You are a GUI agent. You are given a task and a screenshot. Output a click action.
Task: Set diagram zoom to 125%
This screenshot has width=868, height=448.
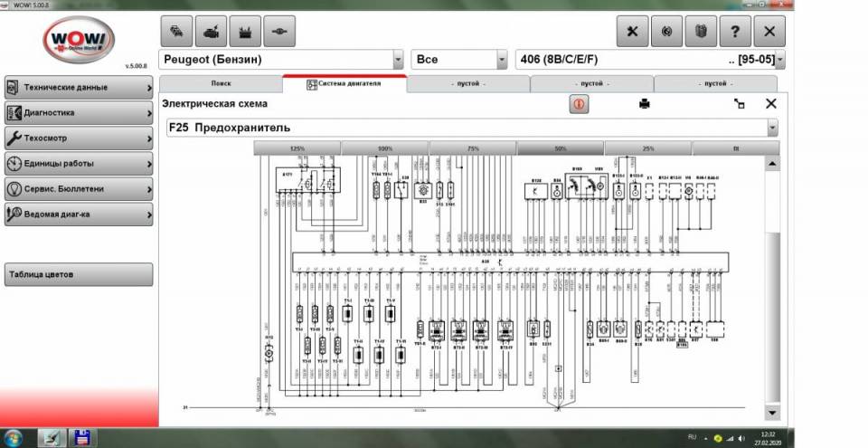(297, 148)
